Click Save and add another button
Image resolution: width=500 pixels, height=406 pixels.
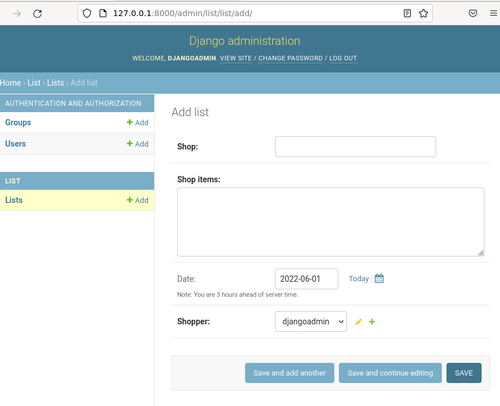point(289,373)
